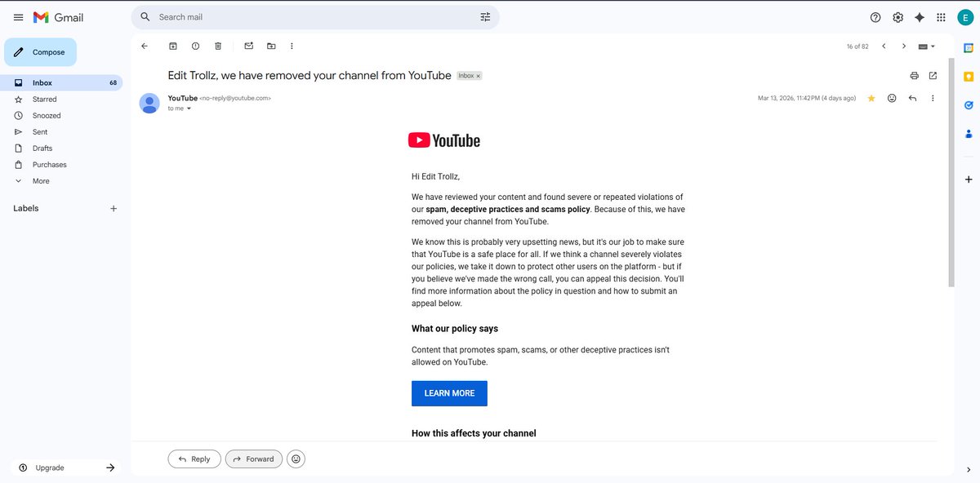Click the Compose button
This screenshot has width=980, height=483.
click(x=41, y=52)
